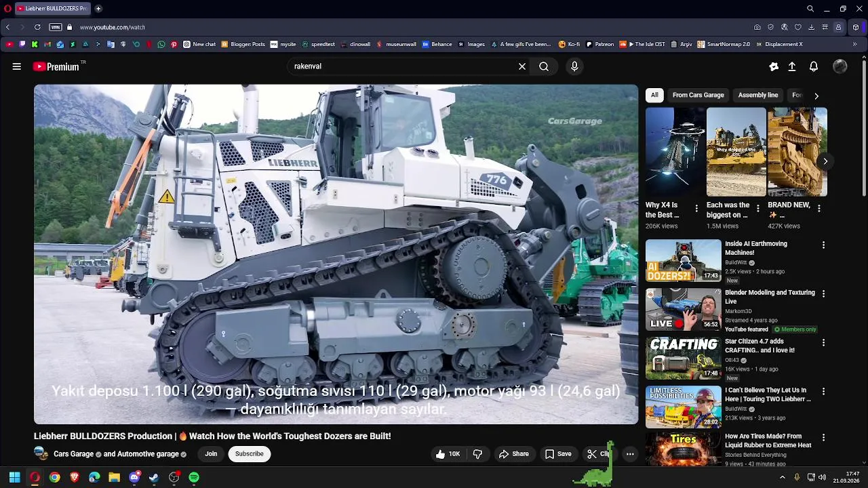Open Opera extensions cube icon
The image size is (868, 488).
pos(855,27)
